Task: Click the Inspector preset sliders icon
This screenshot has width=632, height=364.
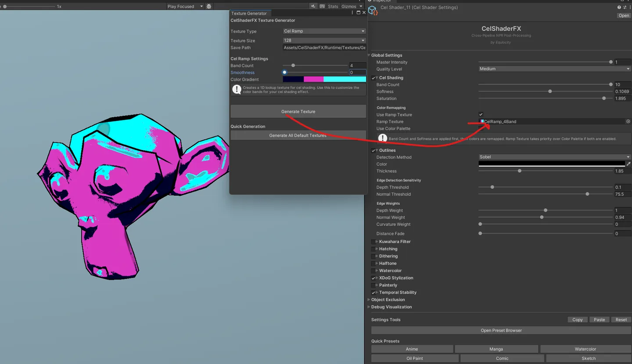Action: [x=624, y=7]
